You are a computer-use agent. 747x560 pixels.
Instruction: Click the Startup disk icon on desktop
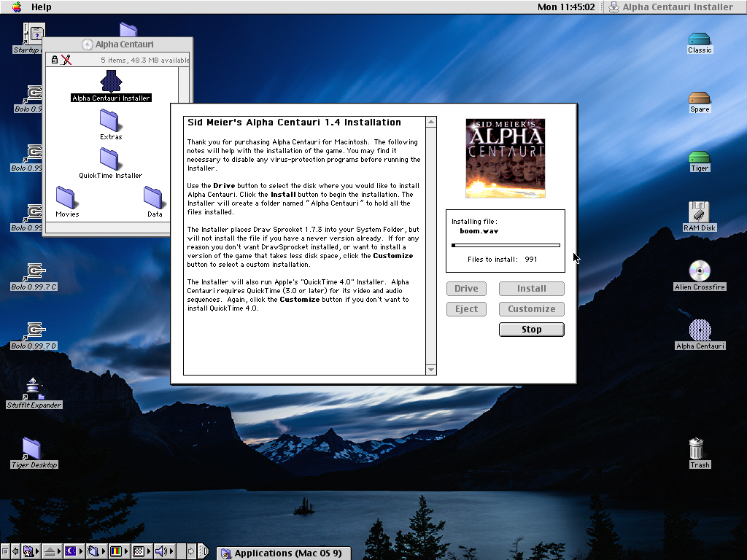coord(34,35)
